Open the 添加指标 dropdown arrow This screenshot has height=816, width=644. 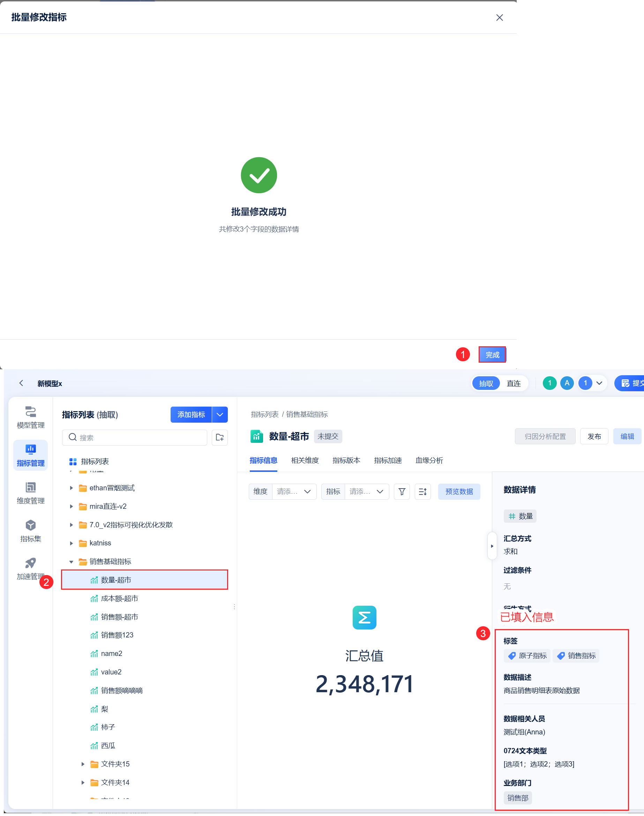(x=220, y=415)
